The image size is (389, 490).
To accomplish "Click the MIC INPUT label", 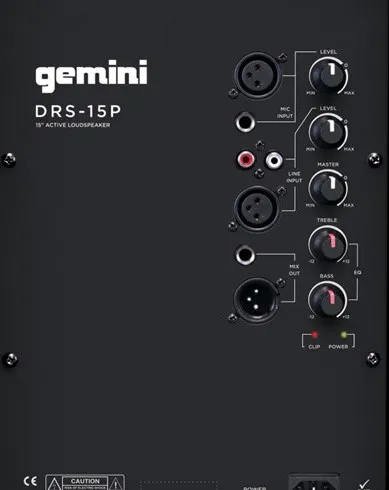I will 285,113.
